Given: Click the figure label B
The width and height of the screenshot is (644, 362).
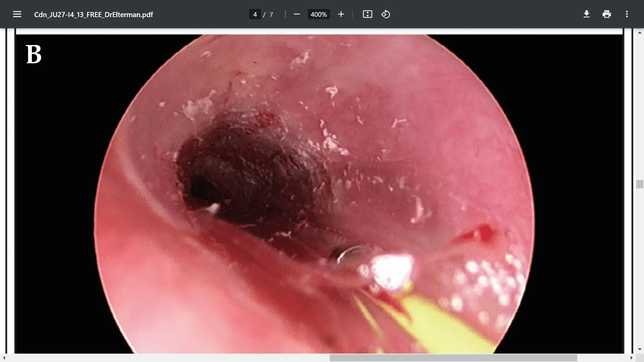Looking at the screenshot, I should tap(34, 54).
